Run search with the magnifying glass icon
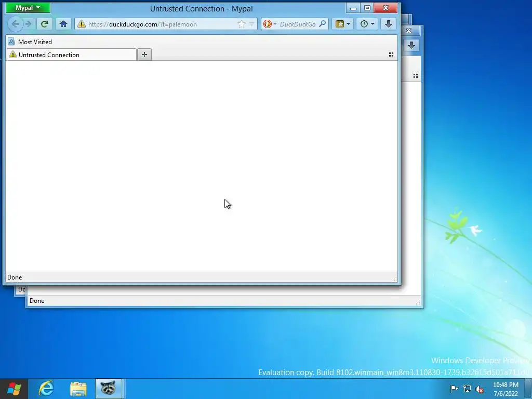This screenshot has height=399, width=532. (x=323, y=24)
